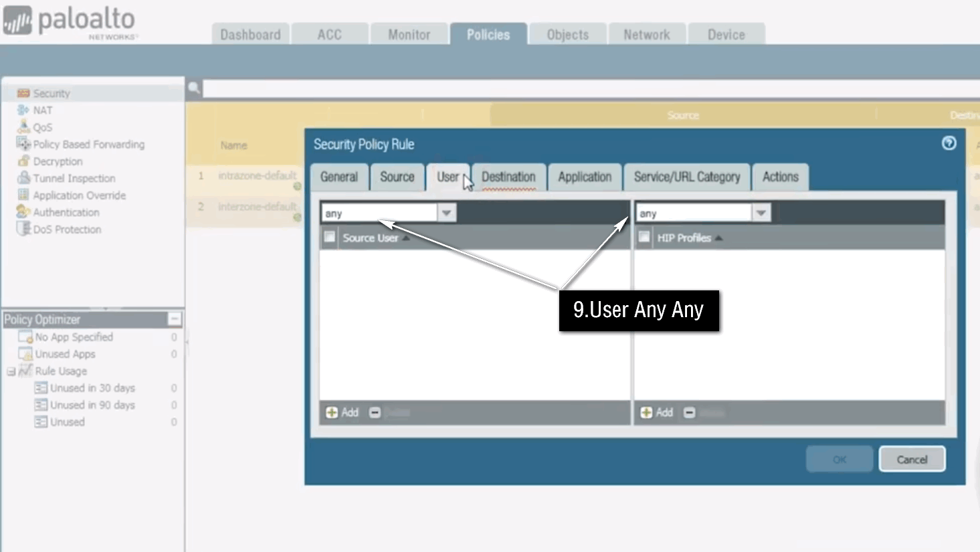980x552 pixels.
Task: Go to the Objects tab
Action: point(568,34)
